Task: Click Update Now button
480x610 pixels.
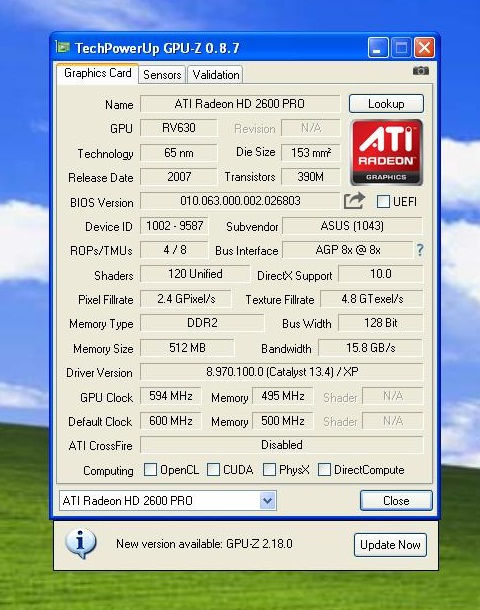Action: pos(390,545)
